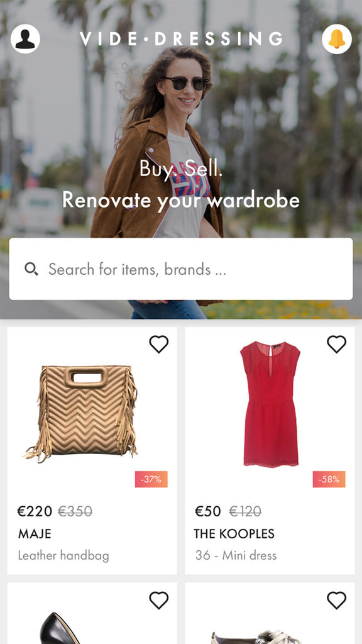The image size is (362, 644).
Task: Tap the VIDE·DRESSING logo title
Action: (182, 39)
